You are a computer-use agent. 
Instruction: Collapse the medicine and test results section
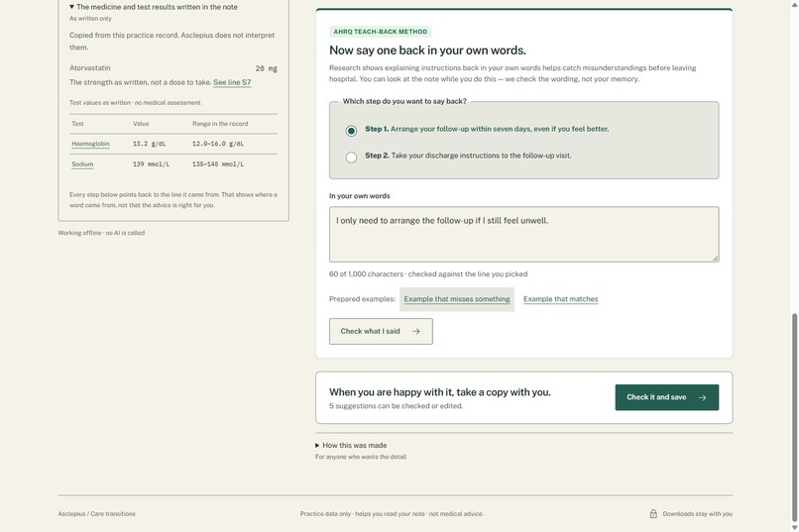(x=153, y=7)
